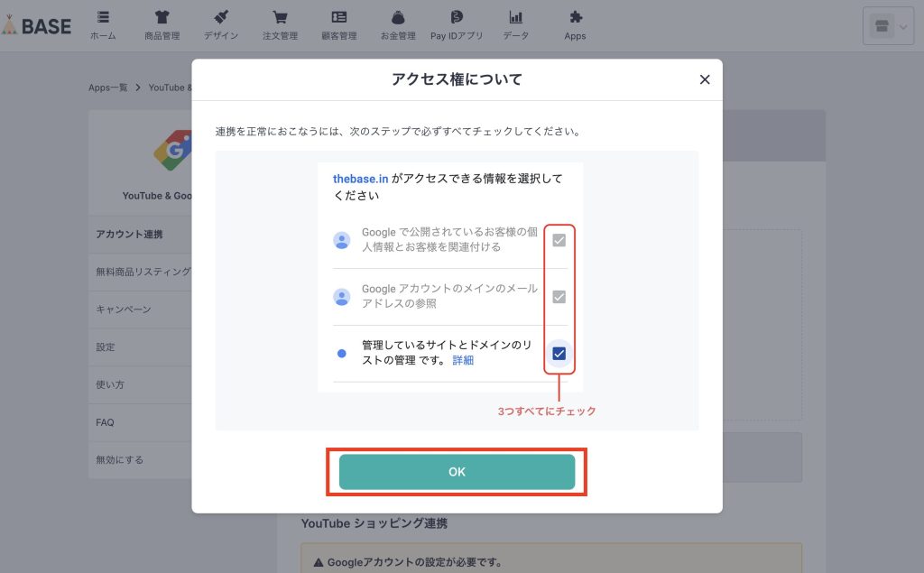Viewport: 924px width, 573px height.
Task: Select FAQ in the sidebar
Action: pos(140,422)
